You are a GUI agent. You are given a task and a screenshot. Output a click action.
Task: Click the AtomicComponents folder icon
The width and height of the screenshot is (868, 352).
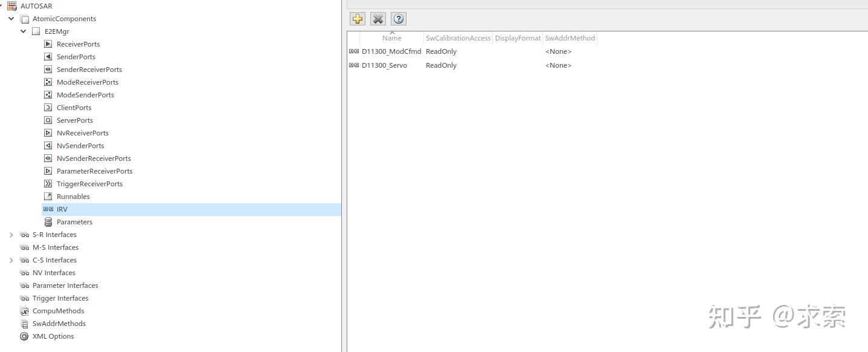(25, 19)
